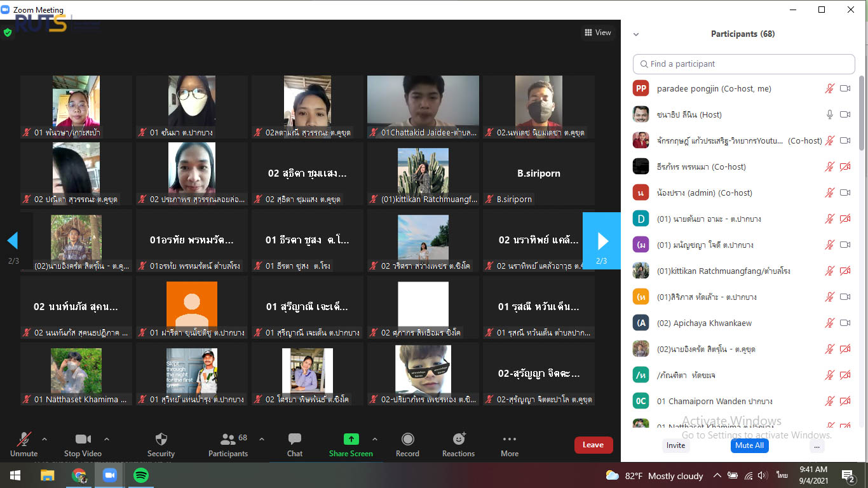Show hidden system tray icons
This screenshot has width=868, height=488.
pyautogui.click(x=717, y=475)
